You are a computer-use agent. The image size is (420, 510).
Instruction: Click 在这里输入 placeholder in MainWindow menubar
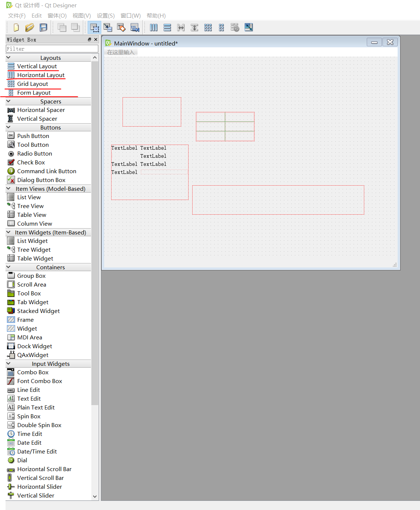pos(121,52)
